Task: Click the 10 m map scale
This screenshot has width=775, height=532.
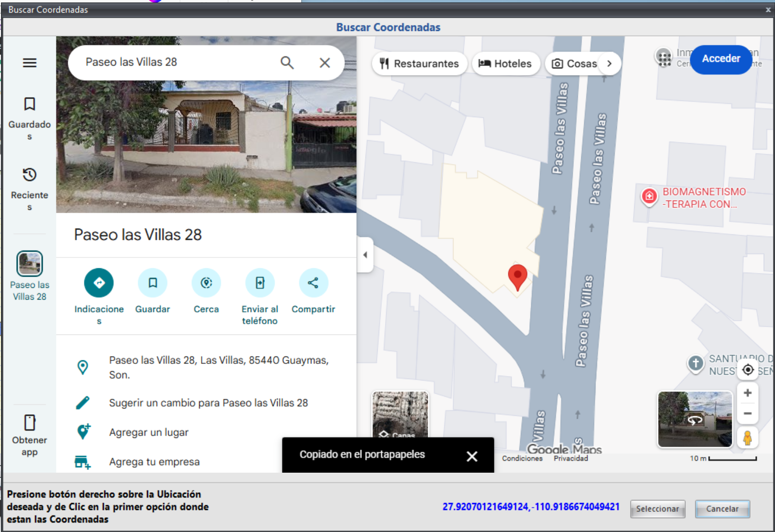Action: tap(723, 458)
